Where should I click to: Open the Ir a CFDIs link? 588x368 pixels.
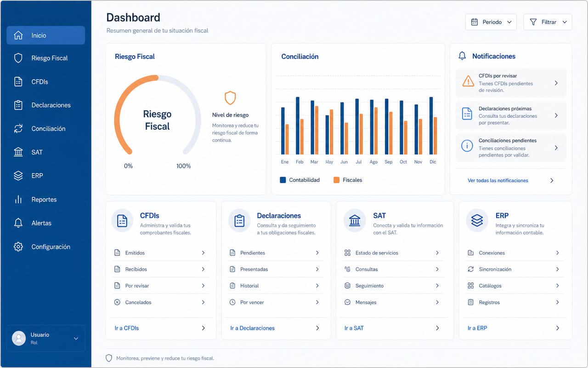tap(127, 328)
